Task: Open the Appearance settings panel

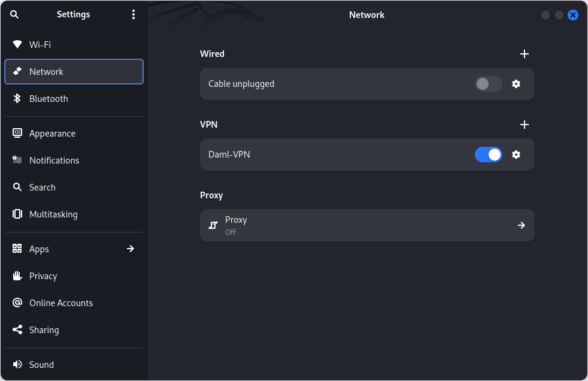Action: pos(52,133)
